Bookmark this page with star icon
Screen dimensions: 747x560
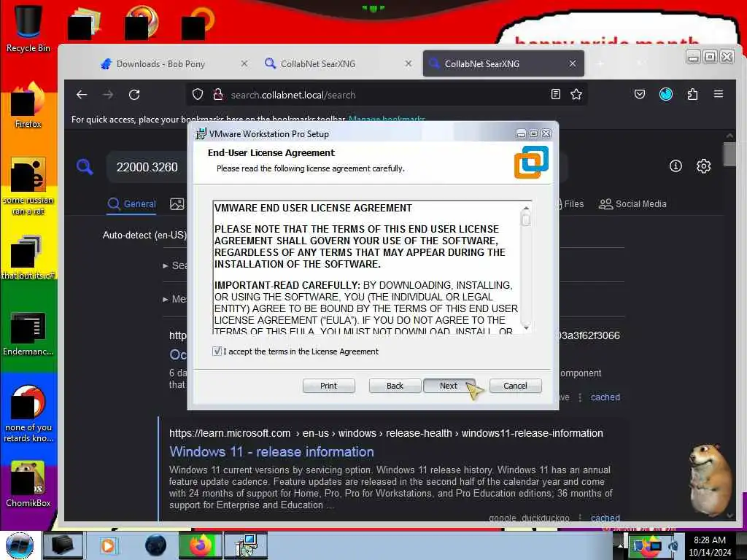(576, 94)
